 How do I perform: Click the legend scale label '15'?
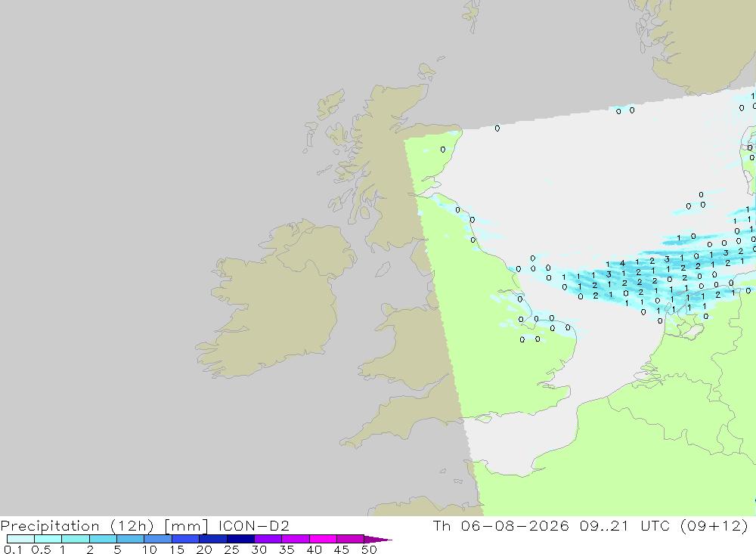(x=177, y=549)
